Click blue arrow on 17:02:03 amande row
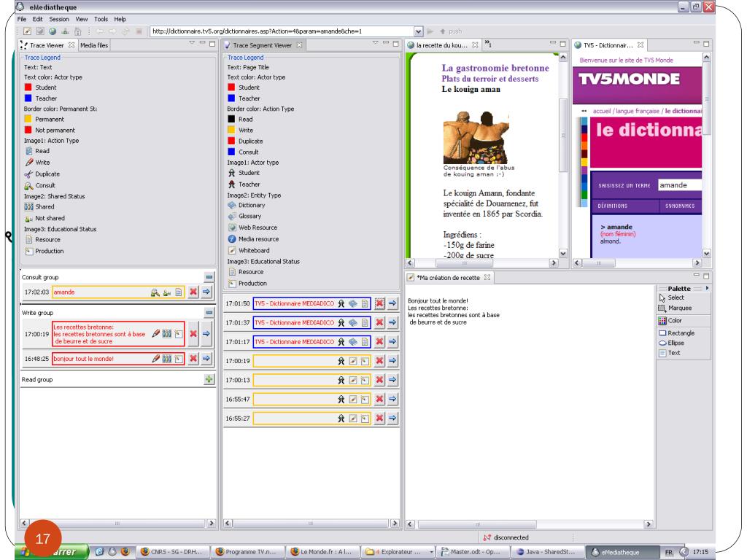 click(x=206, y=292)
